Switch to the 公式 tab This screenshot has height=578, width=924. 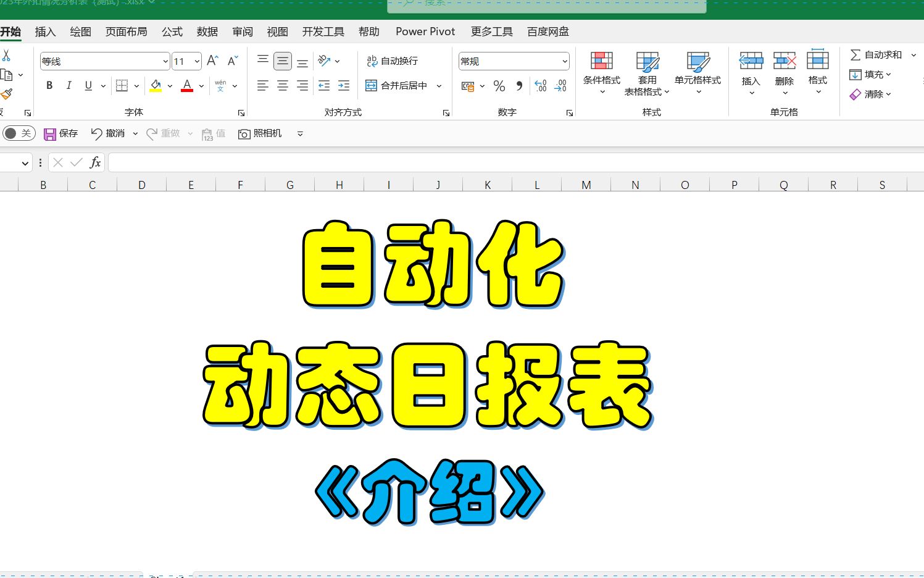click(x=172, y=31)
